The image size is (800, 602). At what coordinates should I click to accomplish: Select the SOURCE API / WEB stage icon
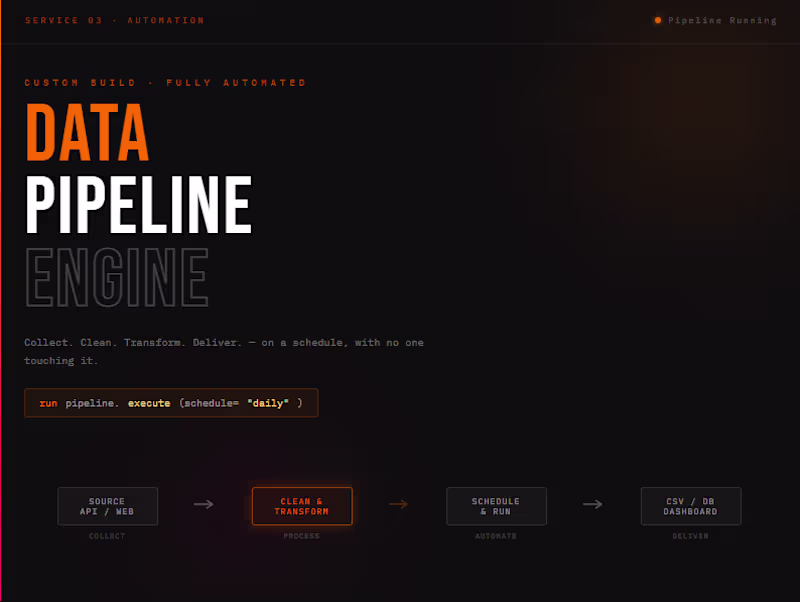click(107, 506)
